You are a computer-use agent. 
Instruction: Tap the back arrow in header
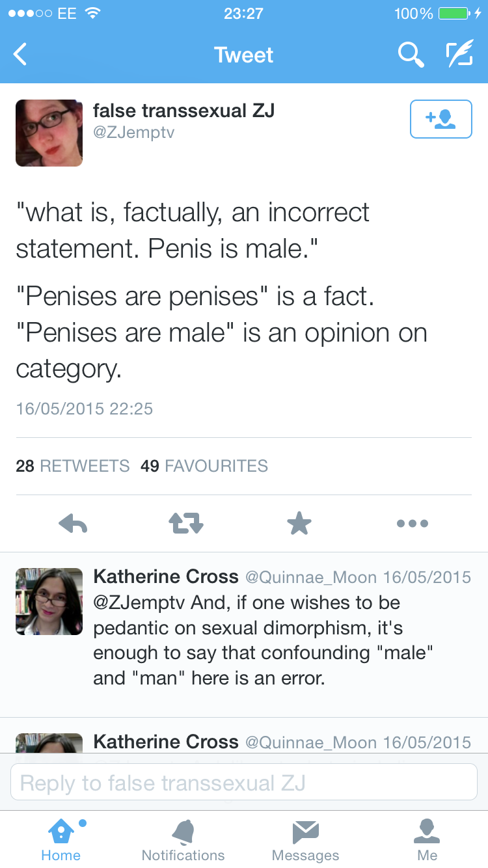tap(21, 55)
